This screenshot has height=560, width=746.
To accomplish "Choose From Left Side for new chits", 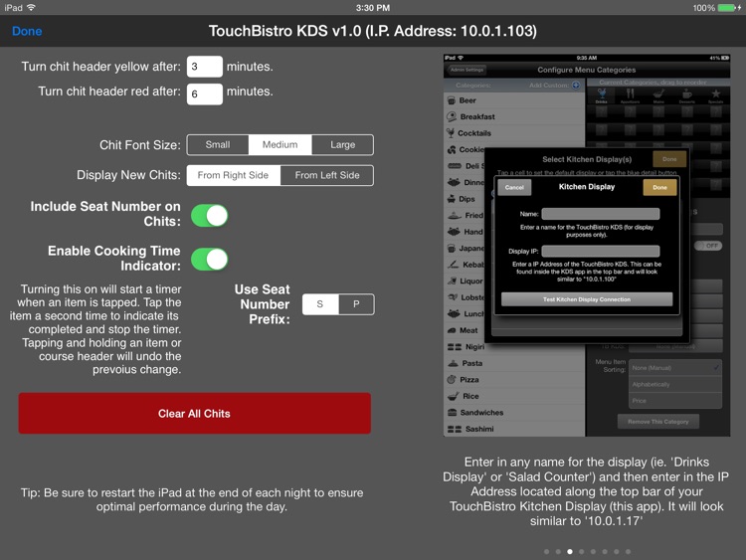I will [x=327, y=175].
